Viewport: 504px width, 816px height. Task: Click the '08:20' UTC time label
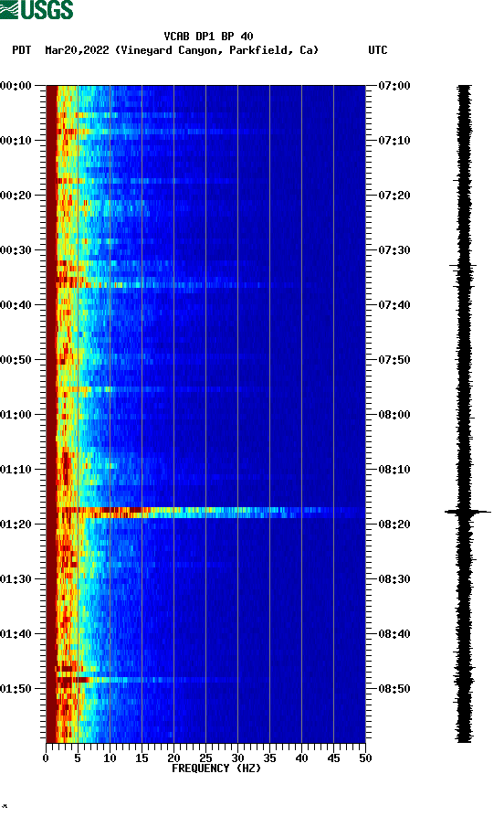pos(394,525)
